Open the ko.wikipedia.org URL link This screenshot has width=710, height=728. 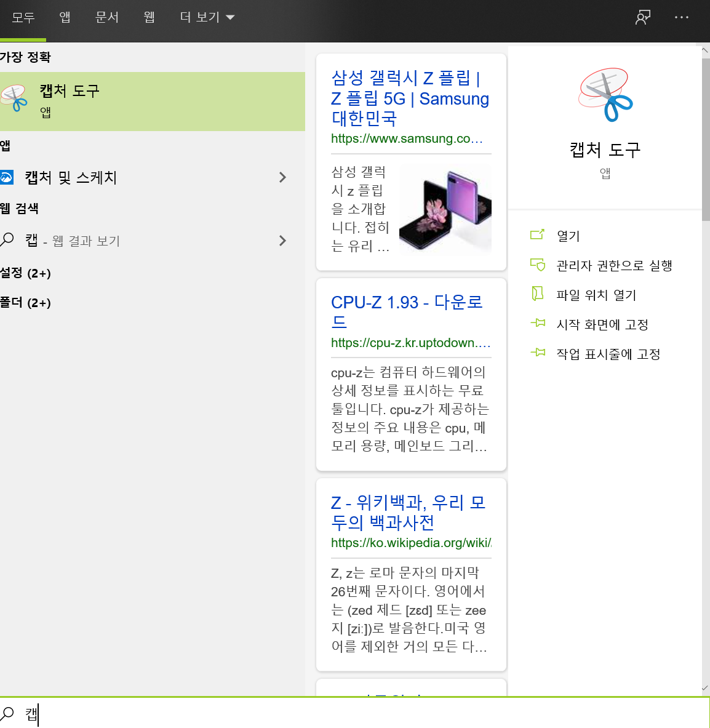[x=411, y=543]
